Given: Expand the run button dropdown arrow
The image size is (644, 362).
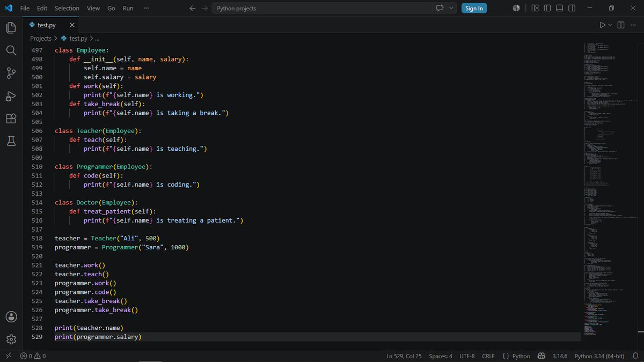Looking at the screenshot, I should tap(610, 25).
